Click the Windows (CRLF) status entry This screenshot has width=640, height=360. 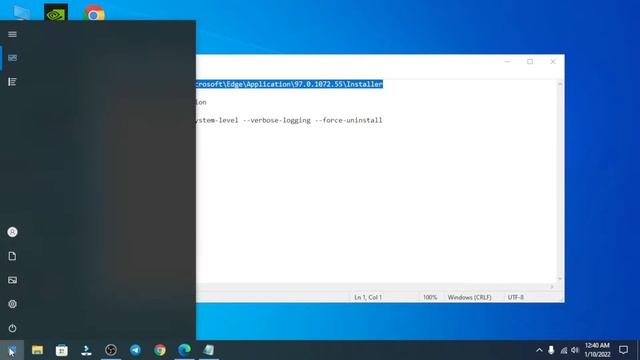coord(469,298)
